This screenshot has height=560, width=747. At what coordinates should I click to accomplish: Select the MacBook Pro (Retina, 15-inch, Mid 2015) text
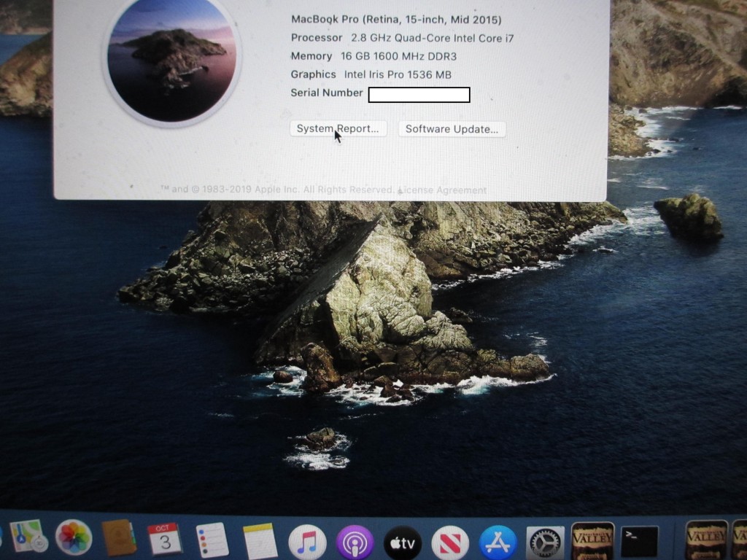tap(396, 20)
